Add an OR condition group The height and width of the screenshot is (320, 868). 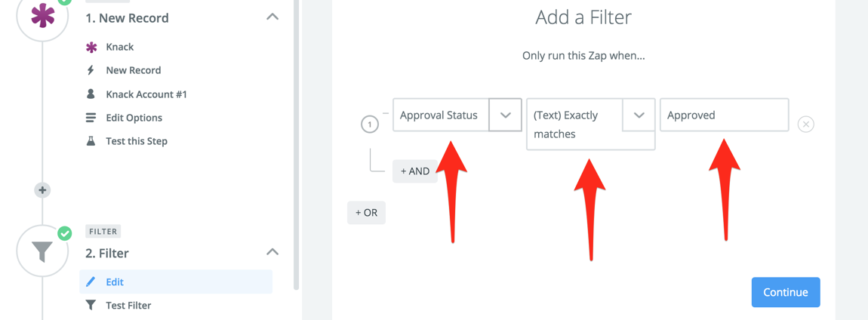[x=366, y=213]
